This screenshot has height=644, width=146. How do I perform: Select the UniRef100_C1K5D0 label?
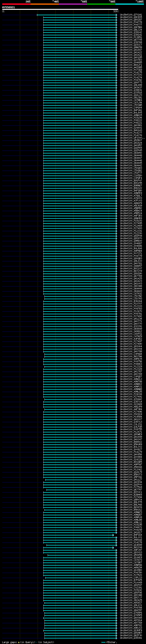pos(131,175)
